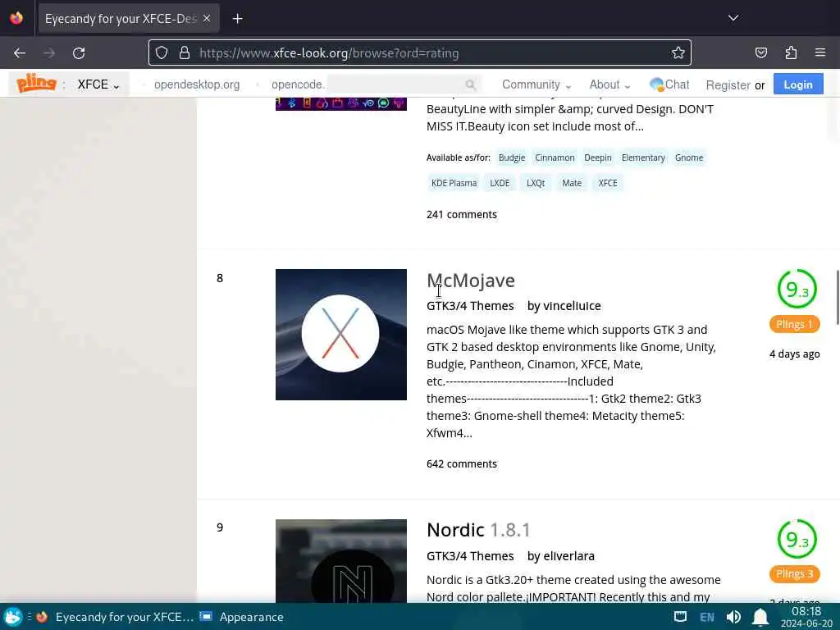Click the LXDE tag
The width and height of the screenshot is (840, 630).
(500, 183)
